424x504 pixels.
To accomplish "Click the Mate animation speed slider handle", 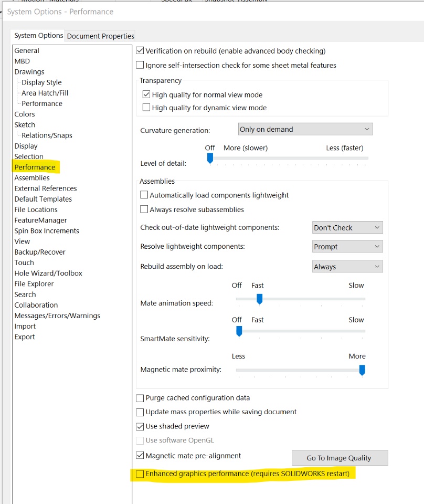I will pyautogui.click(x=260, y=299).
